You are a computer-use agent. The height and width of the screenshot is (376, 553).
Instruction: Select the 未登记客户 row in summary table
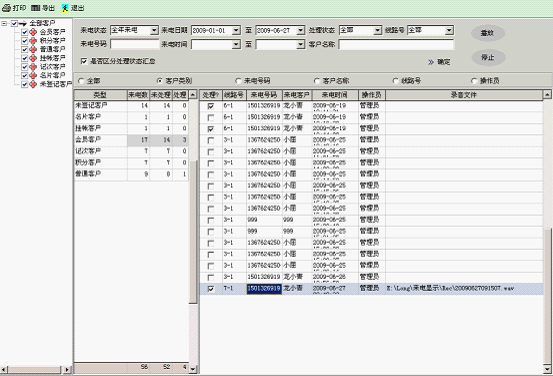[x=131, y=106]
